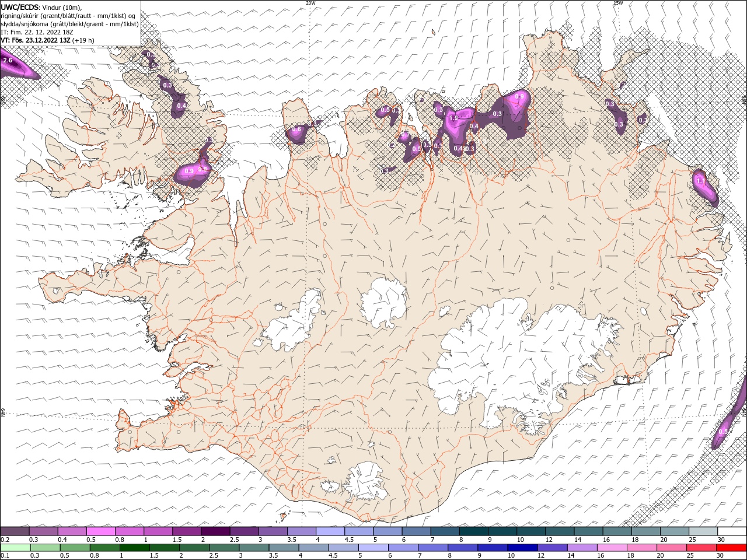The height and width of the screenshot is (560, 747).
Task: Select upper legend light grey swatch at 25
Action: point(703,531)
